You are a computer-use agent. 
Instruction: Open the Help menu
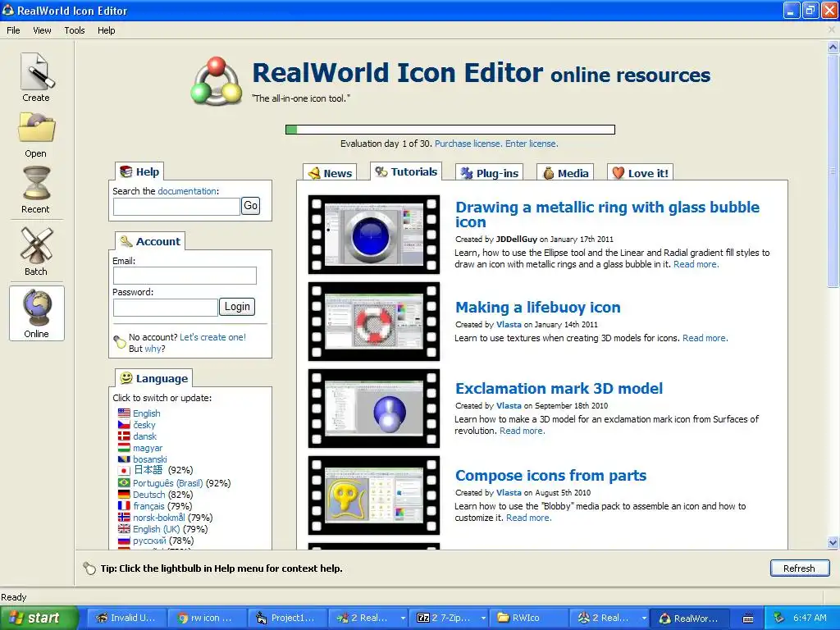pyautogui.click(x=106, y=30)
